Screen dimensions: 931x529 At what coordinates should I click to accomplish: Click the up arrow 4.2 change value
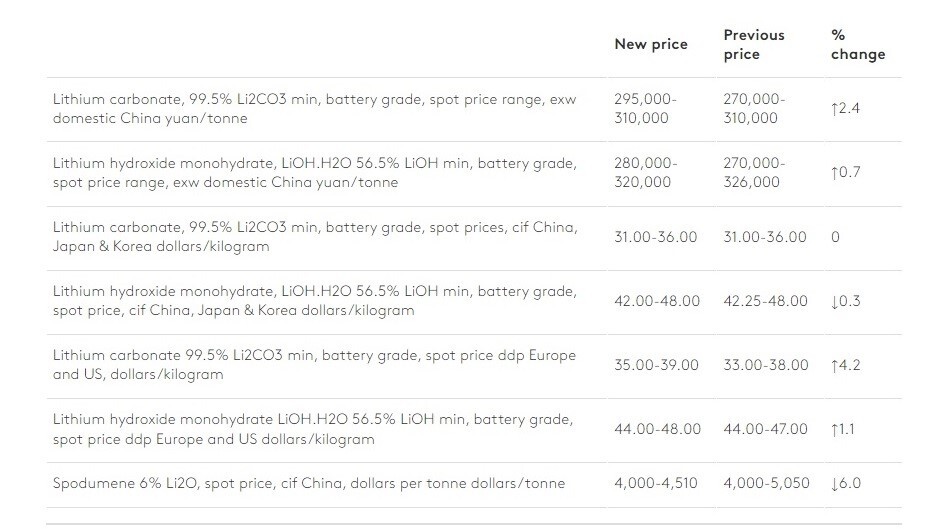[846, 365]
